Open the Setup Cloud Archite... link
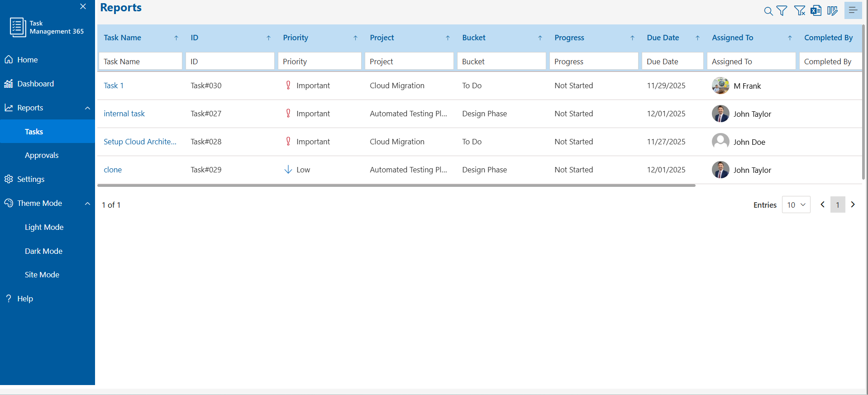The width and height of the screenshot is (868, 395). click(x=140, y=142)
